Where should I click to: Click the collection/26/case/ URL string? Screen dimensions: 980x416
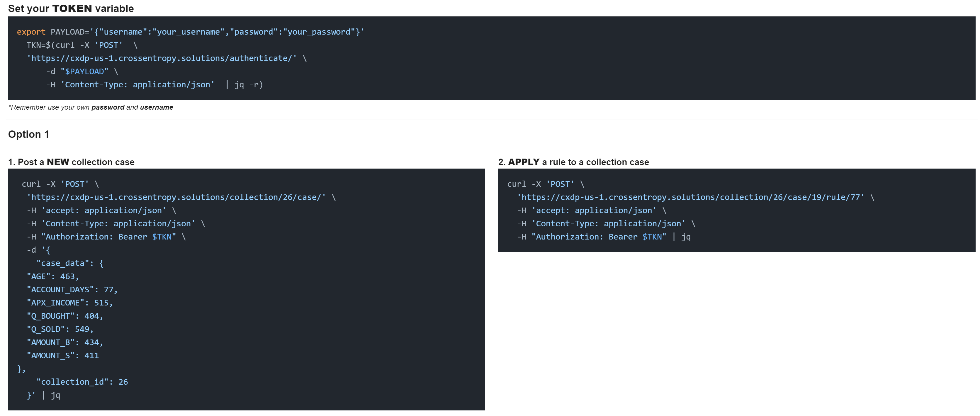176,197
